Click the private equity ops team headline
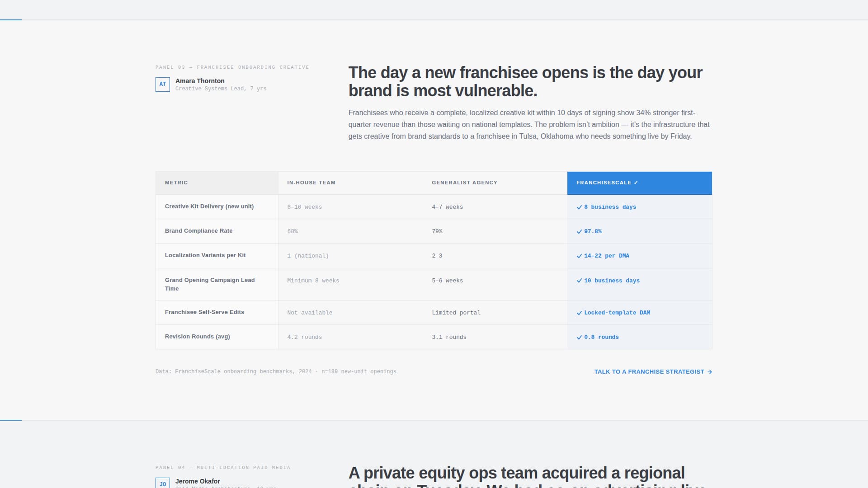The image size is (868, 488). point(527,476)
